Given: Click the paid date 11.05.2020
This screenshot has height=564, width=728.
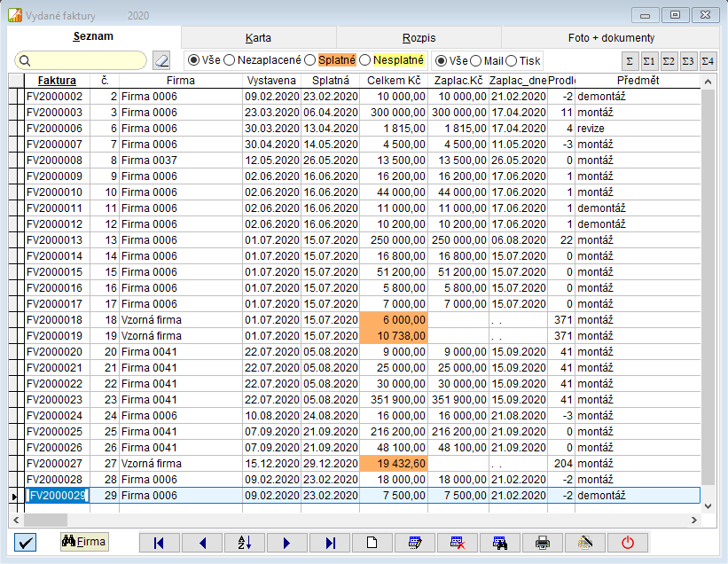Looking at the screenshot, I should click(x=518, y=145).
